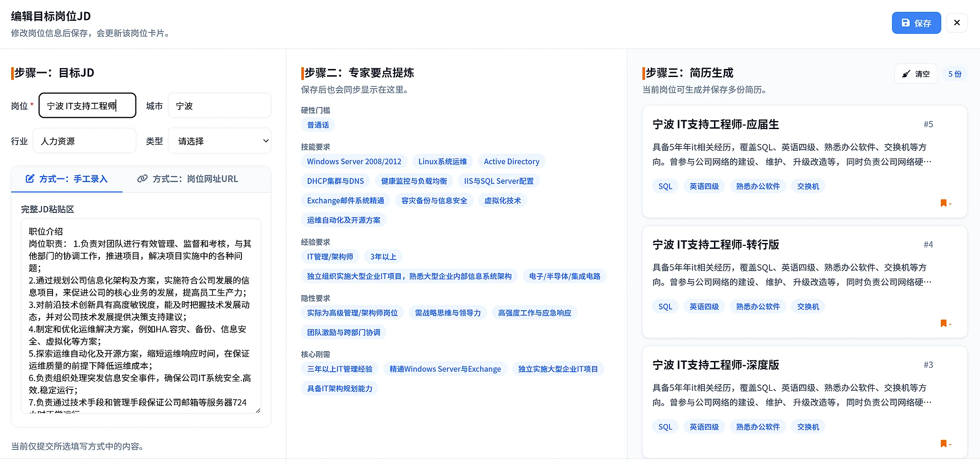Screen dimensions: 980x462
Task: Click the Exchange邮件系统精通 tag
Action: [x=346, y=200]
